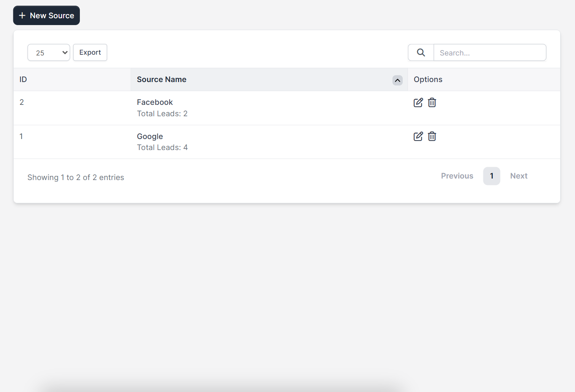Delete the Google source
Image resolution: width=575 pixels, height=392 pixels.
(432, 136)
